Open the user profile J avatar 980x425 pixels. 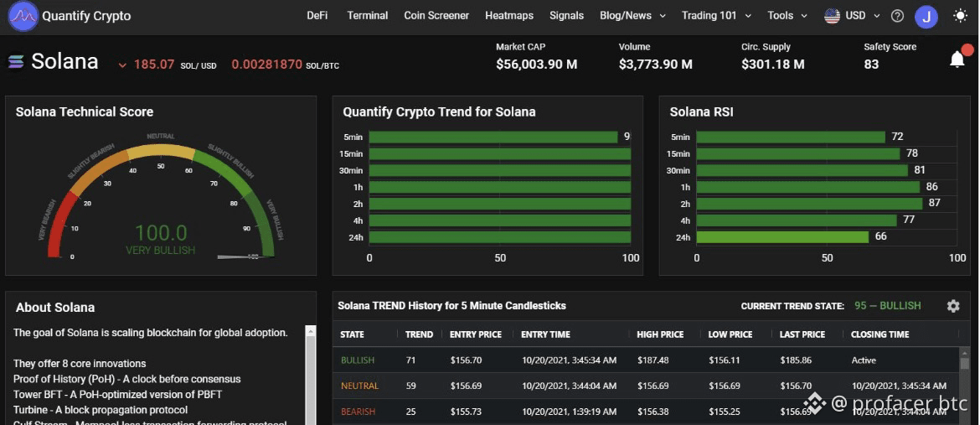(926, 16)
